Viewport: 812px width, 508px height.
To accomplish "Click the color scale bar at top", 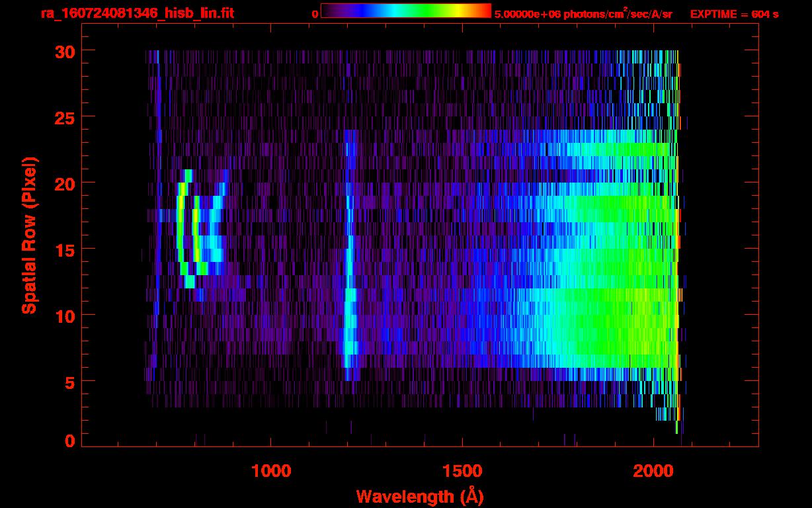I will [x=405, y=11].
